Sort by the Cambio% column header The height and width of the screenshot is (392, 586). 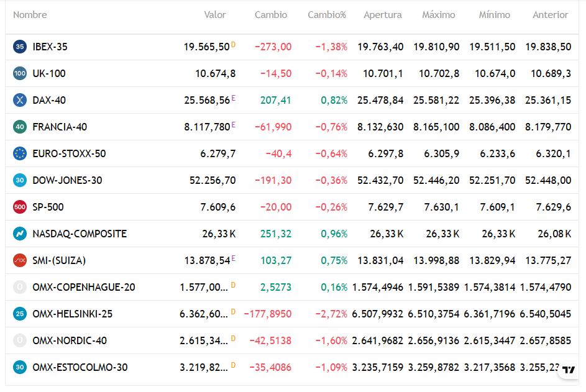click(x=327, y=14)
